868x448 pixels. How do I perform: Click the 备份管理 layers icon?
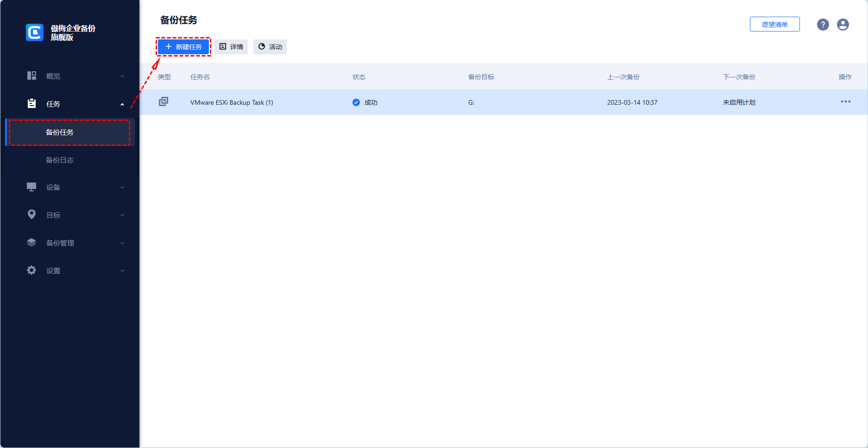tap(31, 243)
